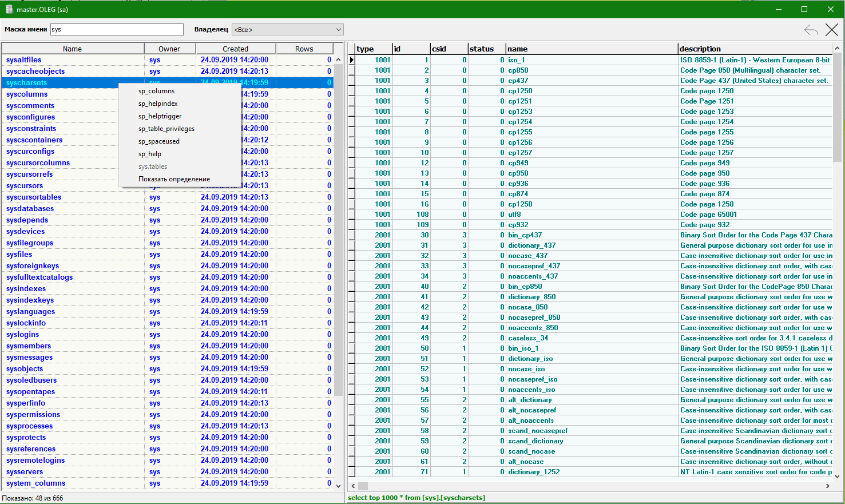Click the back arrow icon
845x504 pixels.
(x=811, y=30)
